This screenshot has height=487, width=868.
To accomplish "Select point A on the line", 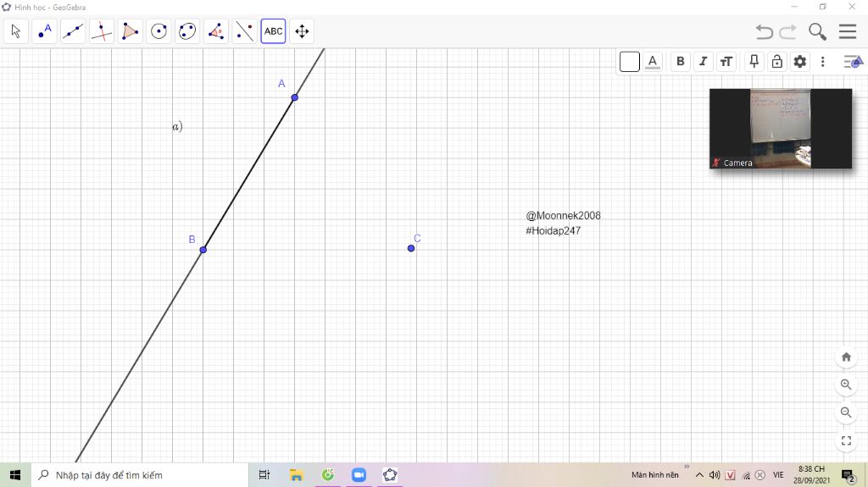I will click(x=294, y=97).
